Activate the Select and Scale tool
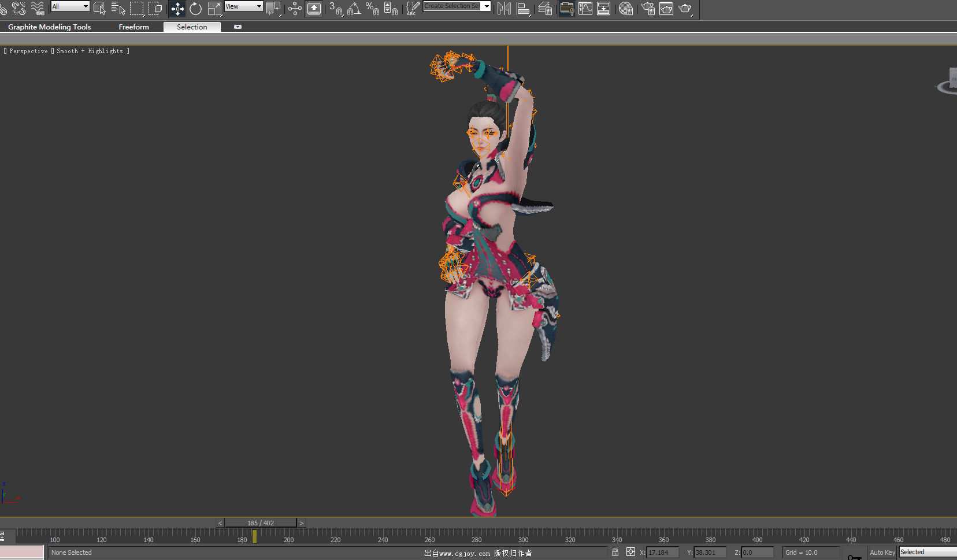Viewport: 957px width, 560px height. (x=214, y=8)
